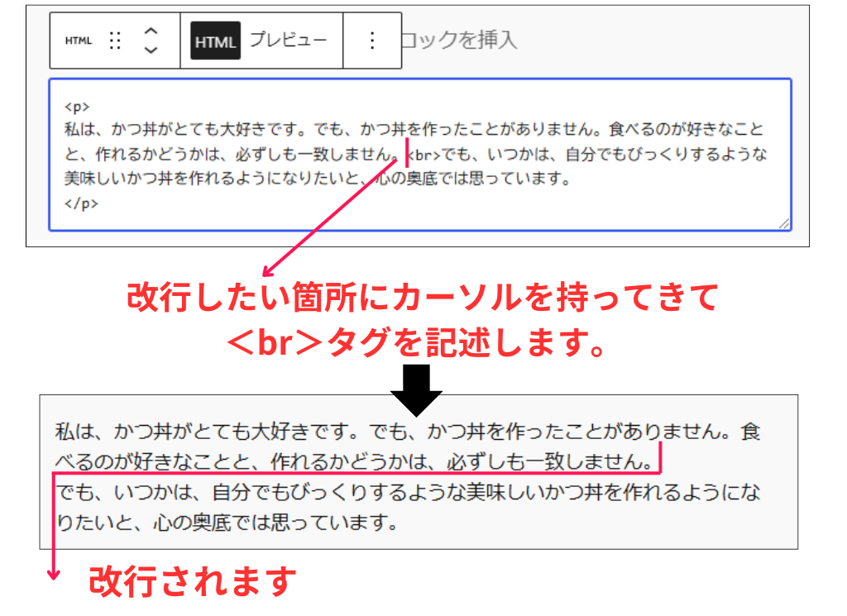This screenshot has width=847, height=616.
Task: Toggle the block mover controls
Action: click(x=151, y=39)
